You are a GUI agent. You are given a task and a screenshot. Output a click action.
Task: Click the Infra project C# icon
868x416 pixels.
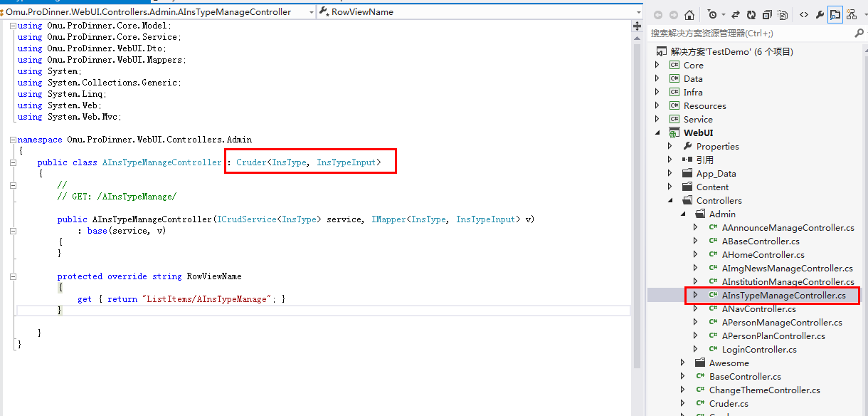[674, 92]
